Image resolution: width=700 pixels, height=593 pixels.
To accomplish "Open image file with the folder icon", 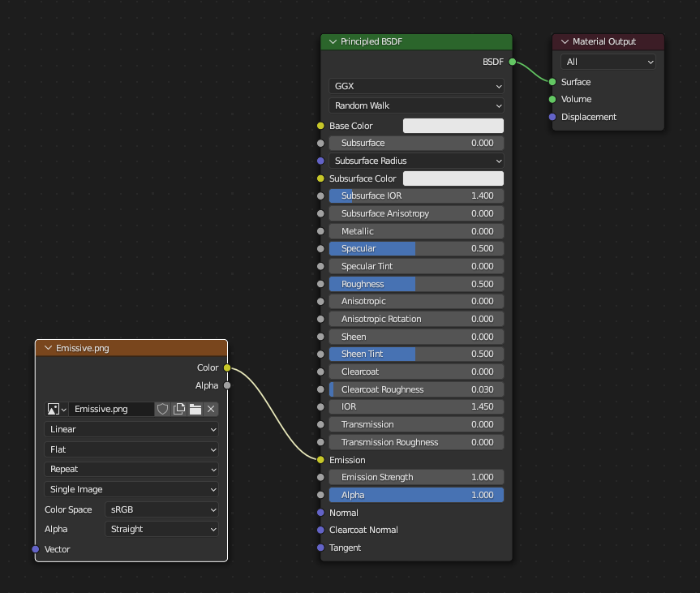I will pos(195,409).
